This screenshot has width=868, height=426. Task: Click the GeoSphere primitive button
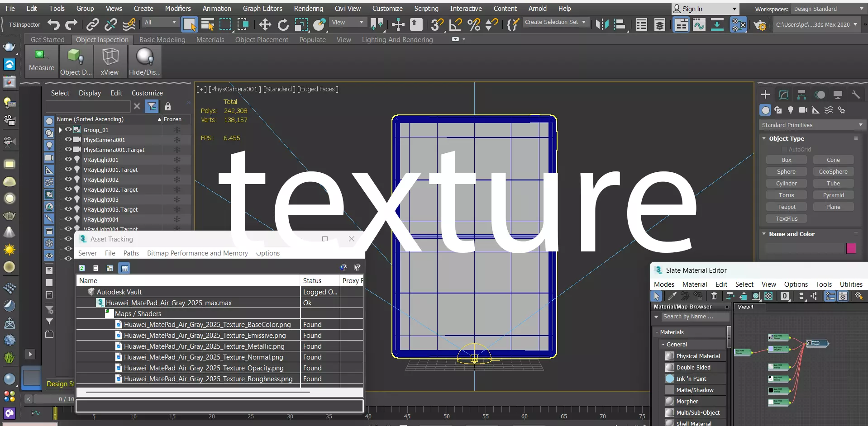[833, 171]
